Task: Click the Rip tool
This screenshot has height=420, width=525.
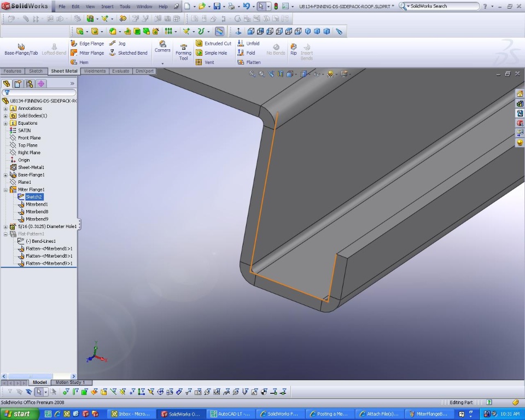Action: pos(293,49)
